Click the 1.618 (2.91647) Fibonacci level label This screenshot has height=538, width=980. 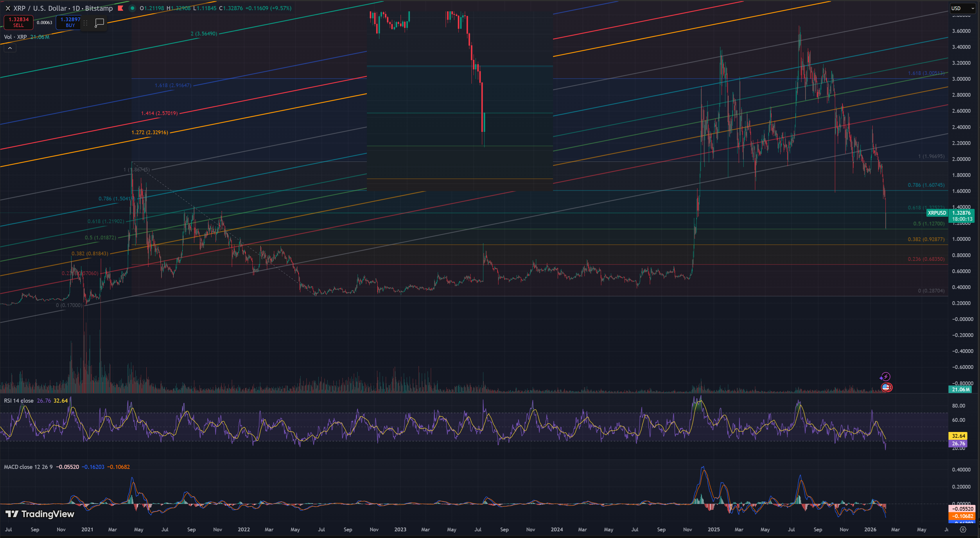pyautogui.click(x=173, y=85)
